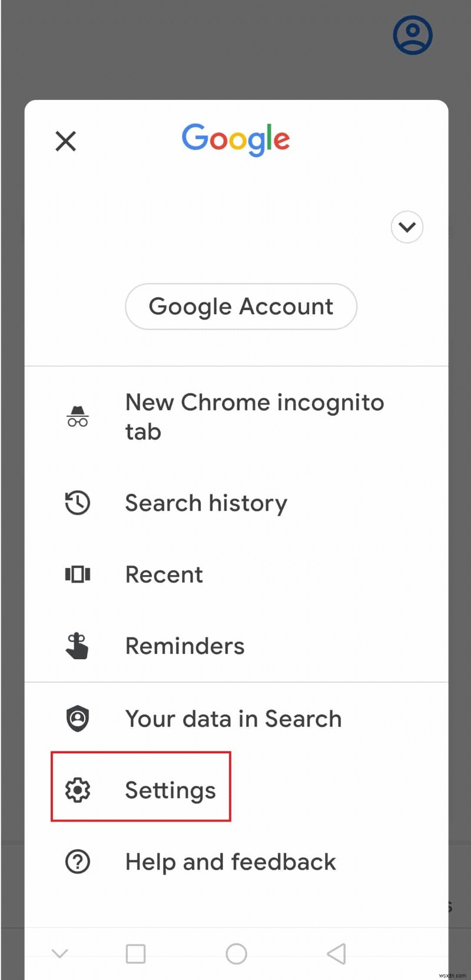Open Google Account management
The width and height of the screenshot is (471, 980).
(241, 306)
